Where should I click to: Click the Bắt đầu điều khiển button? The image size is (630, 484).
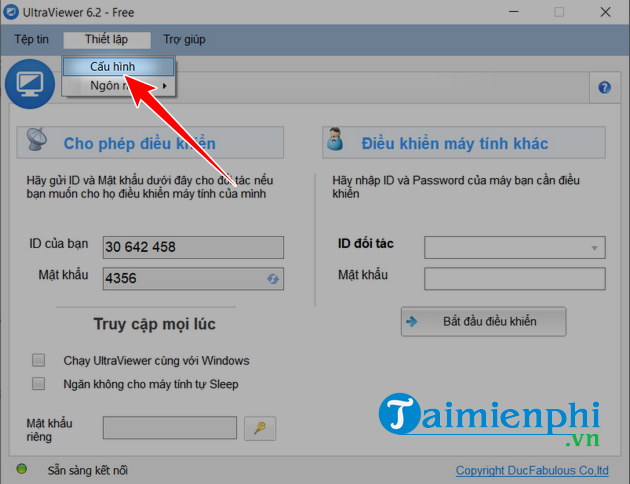tap(483, 321)
